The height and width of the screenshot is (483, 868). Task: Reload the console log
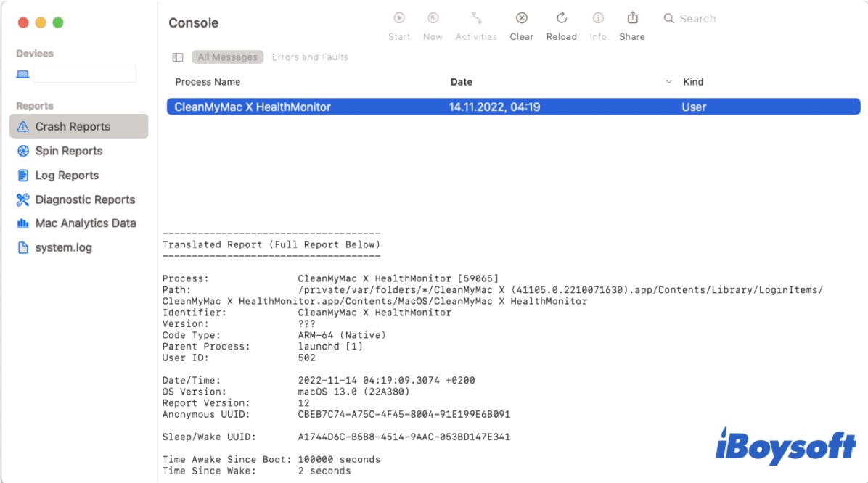coord(561,18)
